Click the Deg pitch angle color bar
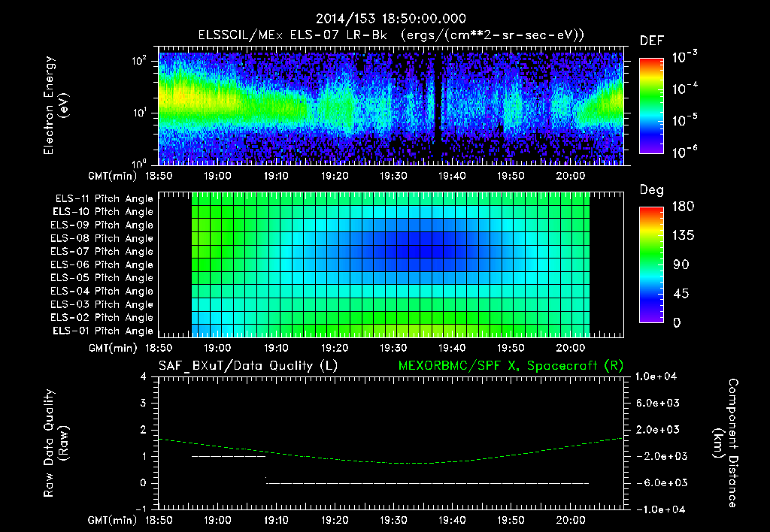This screenshot has height=532, width=770. point(652,264)
